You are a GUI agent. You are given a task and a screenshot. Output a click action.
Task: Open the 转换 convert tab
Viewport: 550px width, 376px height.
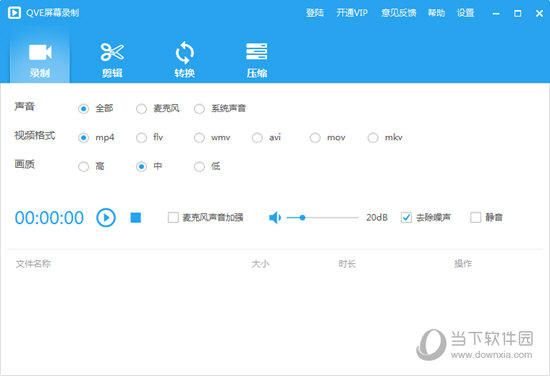185,60
